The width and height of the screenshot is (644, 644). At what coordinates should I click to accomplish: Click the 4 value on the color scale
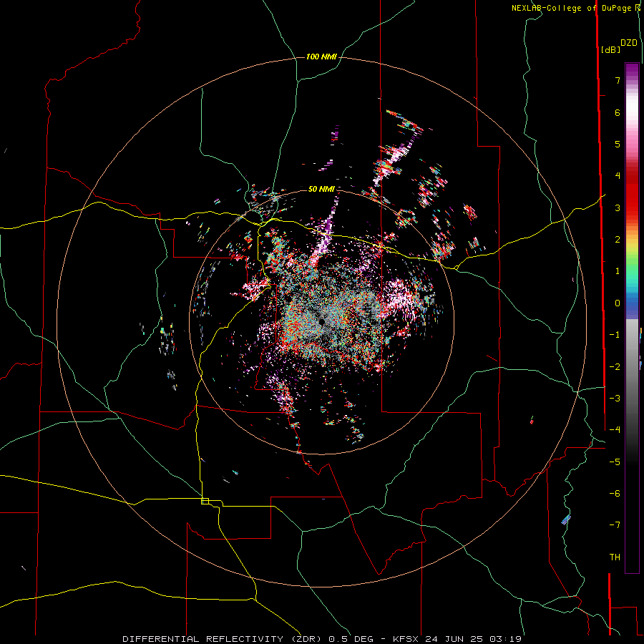[618, 176]
